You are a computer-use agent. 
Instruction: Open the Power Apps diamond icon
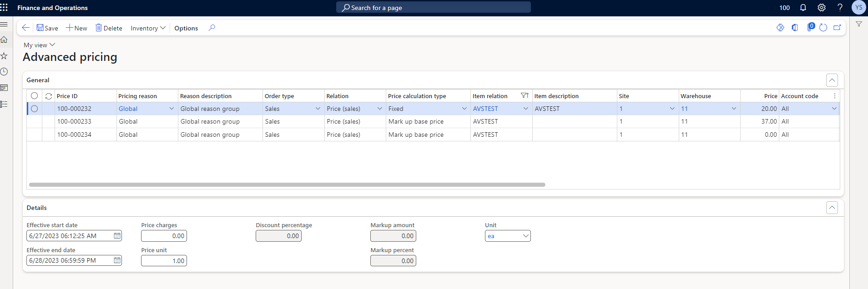click(780, 28)
